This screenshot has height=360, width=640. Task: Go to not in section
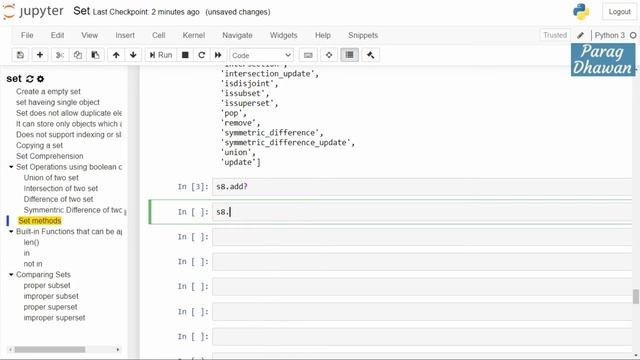click(x=33, y=264)
